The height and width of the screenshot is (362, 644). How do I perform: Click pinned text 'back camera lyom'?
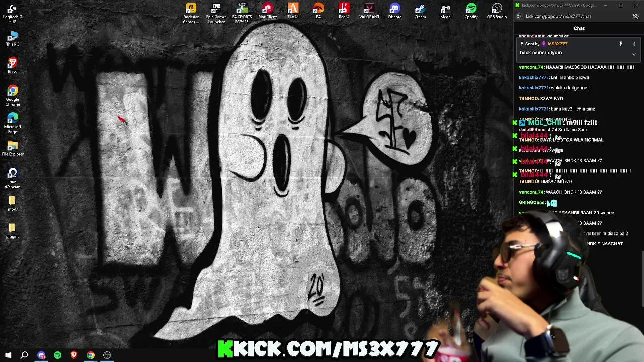[541, 53]
